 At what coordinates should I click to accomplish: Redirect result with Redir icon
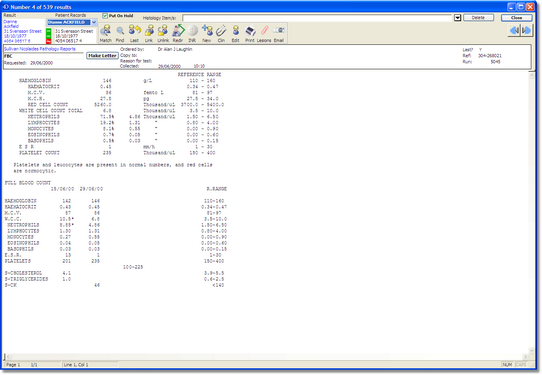[x=178, y=34]
